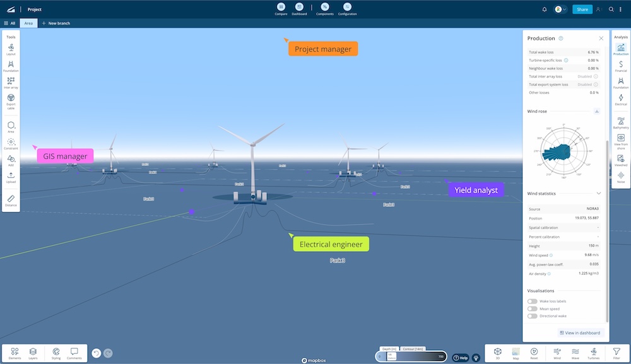Open the Inter array tool
The width and height of the screenshot is (631, 364).
pos(11,83)
